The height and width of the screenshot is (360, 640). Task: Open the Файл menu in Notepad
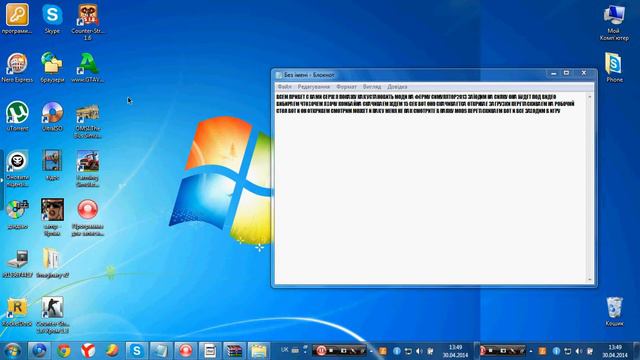[x=284, y=87]
